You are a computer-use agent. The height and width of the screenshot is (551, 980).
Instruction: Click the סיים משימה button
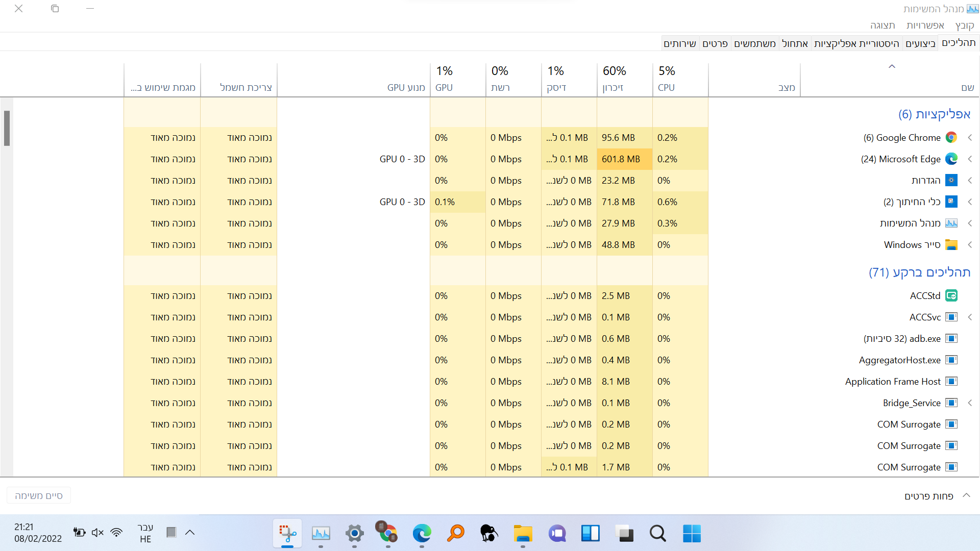(39, 495)
